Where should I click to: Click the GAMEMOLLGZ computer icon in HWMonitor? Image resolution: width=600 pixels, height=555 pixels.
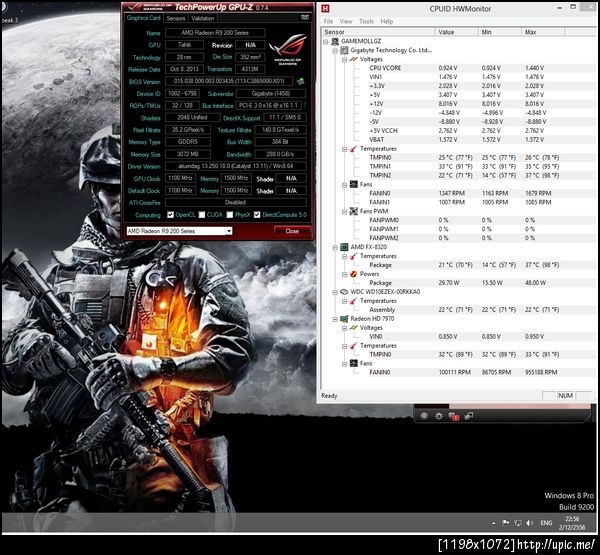[x=335, y=41]
